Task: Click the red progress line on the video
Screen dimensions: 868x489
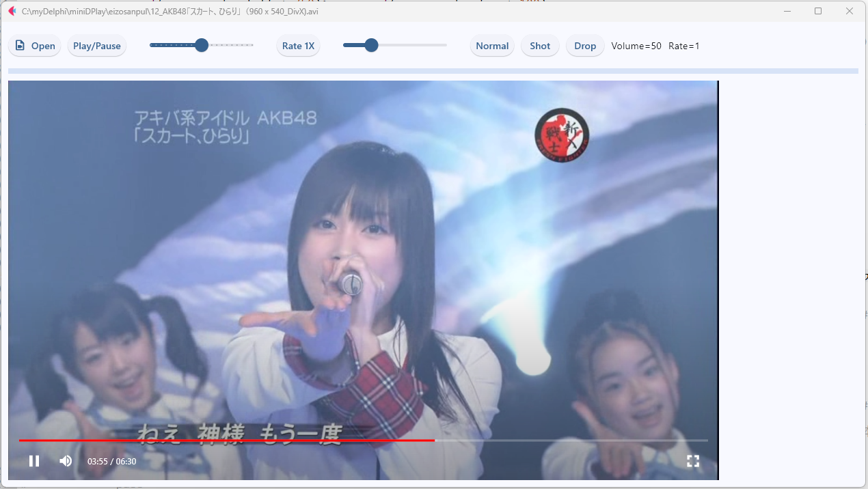Action: point(226,441)
